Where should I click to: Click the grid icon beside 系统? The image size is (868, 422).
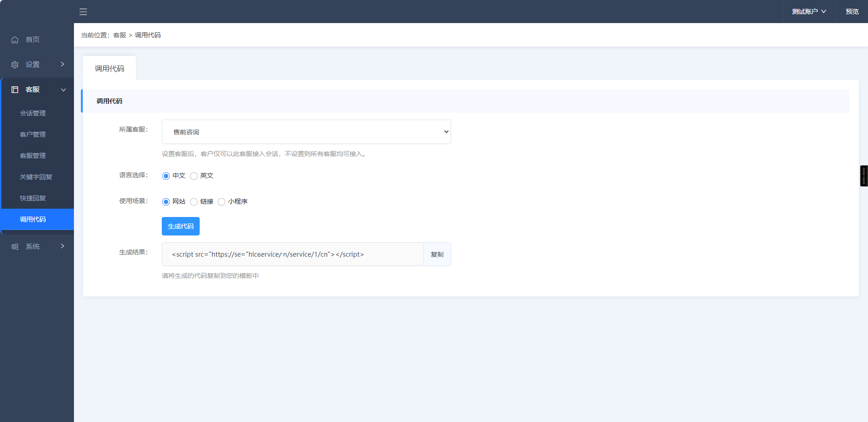pos(14,246)
